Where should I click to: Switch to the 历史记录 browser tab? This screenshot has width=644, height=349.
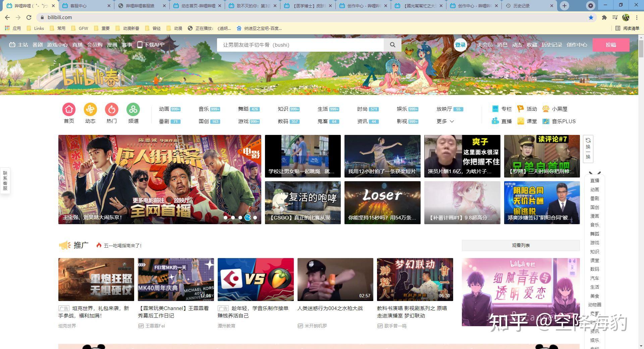(529, 6)
